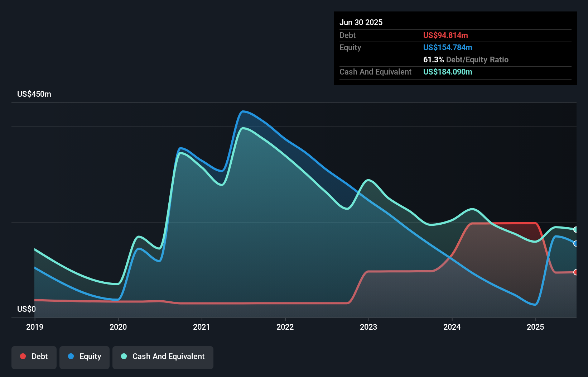Click the Jun 30 2025 tooltip date

click(361, 23)
